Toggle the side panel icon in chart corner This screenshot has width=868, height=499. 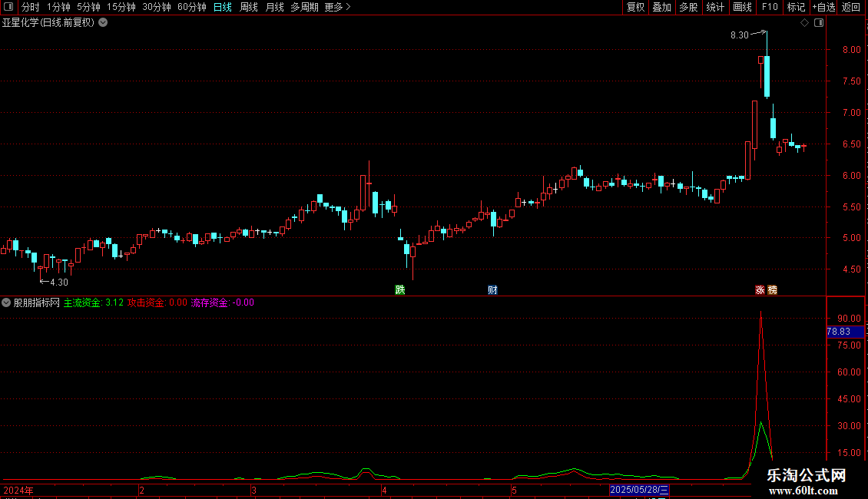point(819,23)
